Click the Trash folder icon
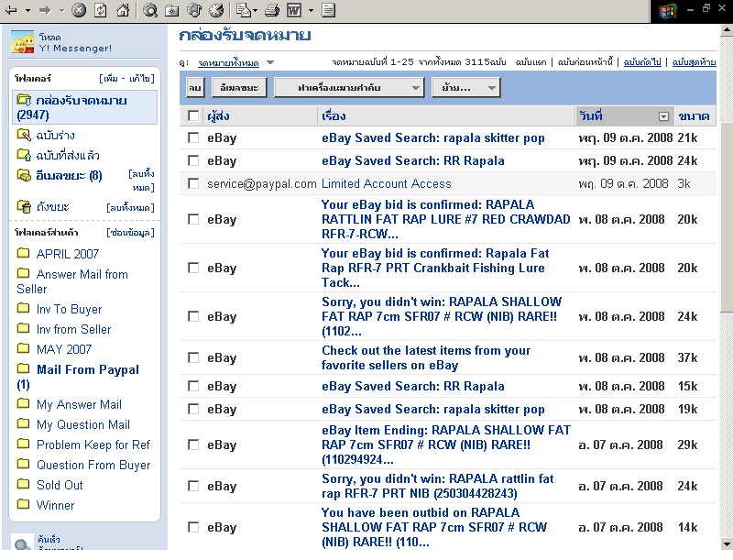 coord(24,206)
